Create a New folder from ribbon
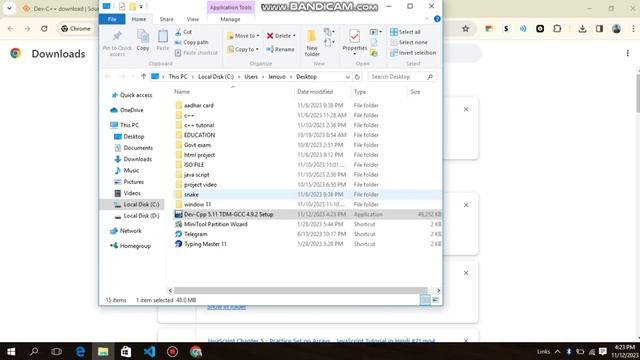 (312, 43)
